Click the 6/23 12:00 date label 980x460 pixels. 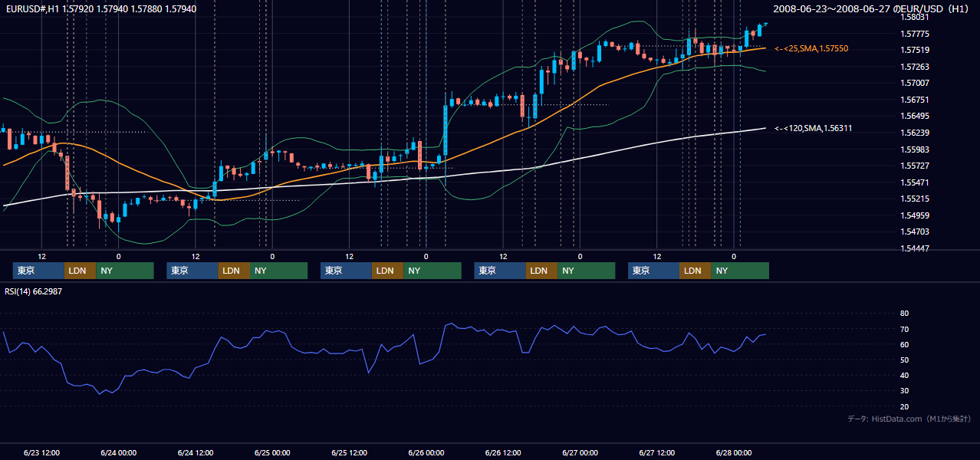point(42,452)
